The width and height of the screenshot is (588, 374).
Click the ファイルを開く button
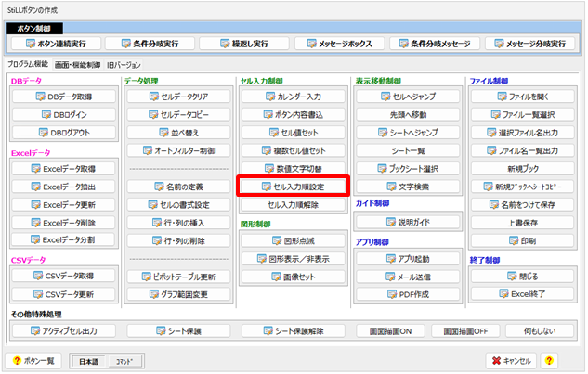point(527,97)
